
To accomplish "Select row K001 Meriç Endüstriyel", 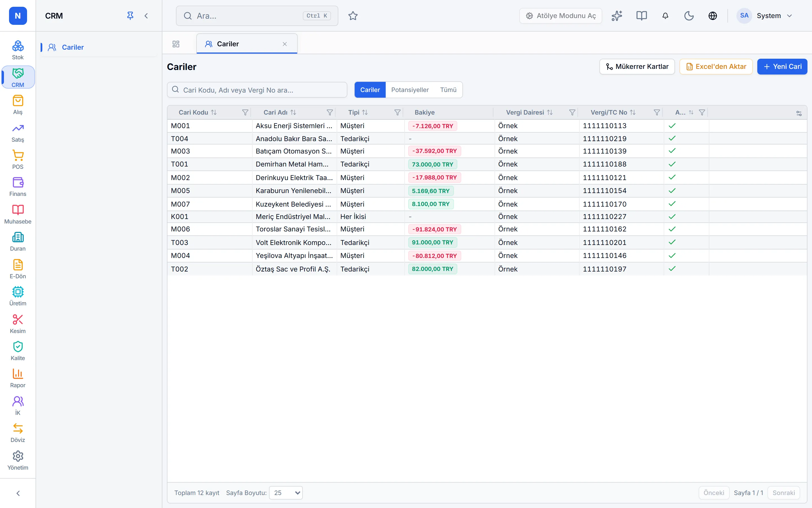I will coord(487,217).
